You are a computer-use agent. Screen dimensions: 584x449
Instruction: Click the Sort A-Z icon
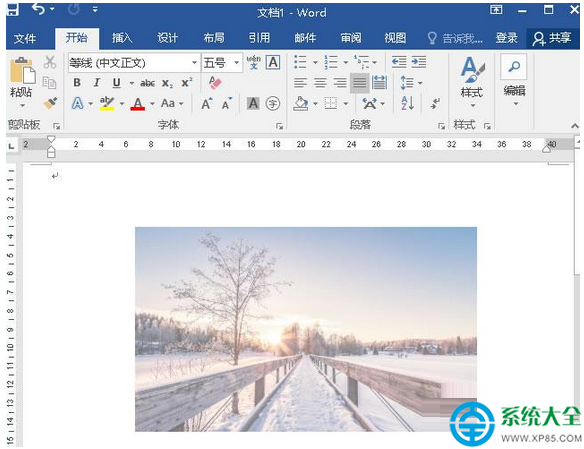click(x=407, y=103)
